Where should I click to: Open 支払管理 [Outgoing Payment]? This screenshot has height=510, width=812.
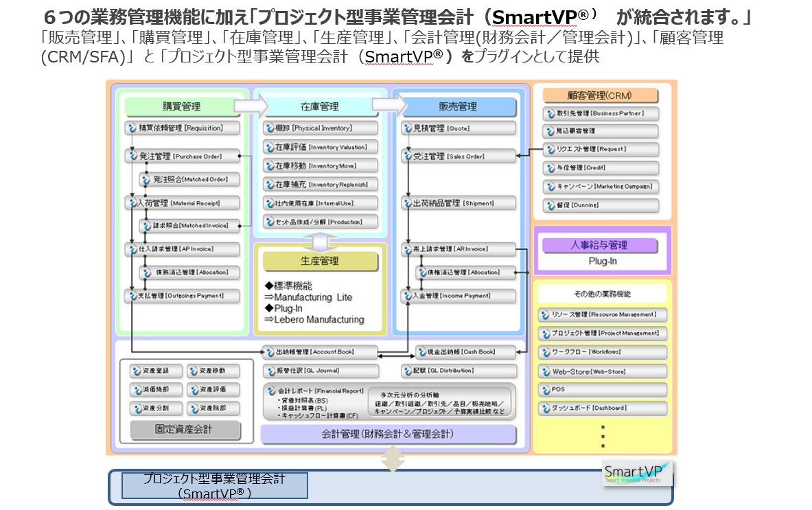coord(183,296)
